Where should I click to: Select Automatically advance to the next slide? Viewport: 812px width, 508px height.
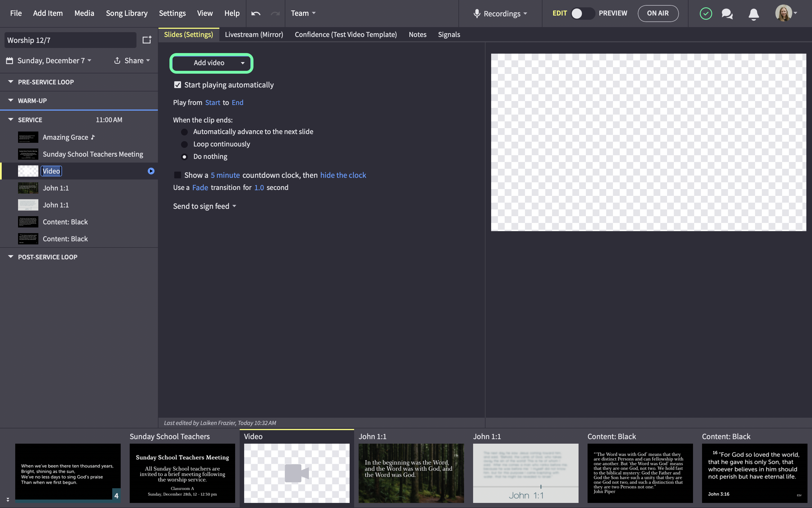point(184,132)
